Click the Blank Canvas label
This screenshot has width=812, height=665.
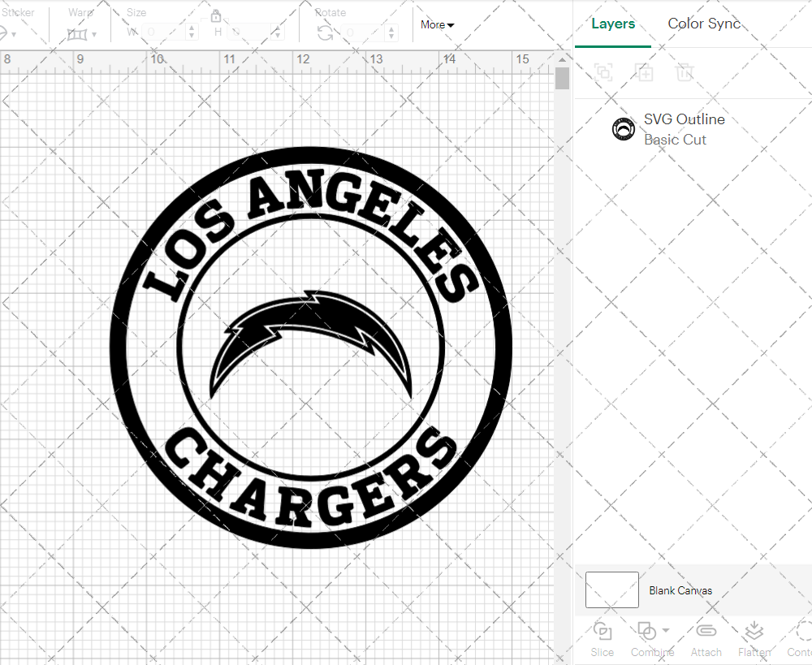(680, 590)
